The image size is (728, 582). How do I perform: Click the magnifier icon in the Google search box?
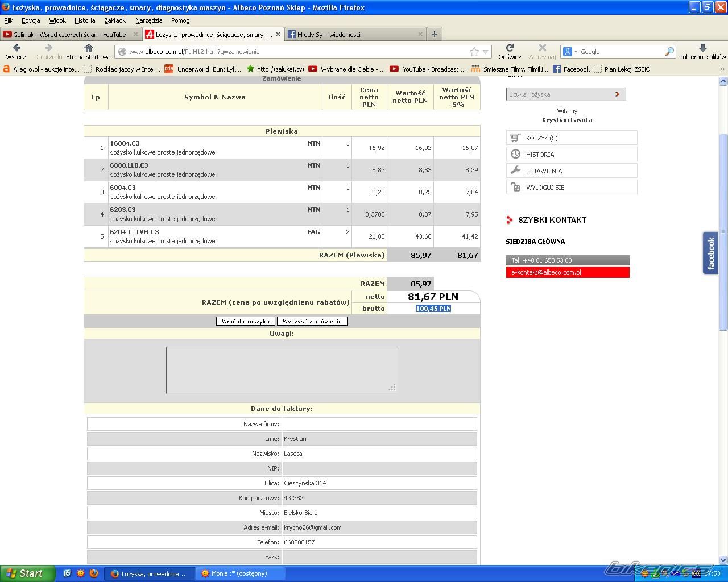pos(669,52)
